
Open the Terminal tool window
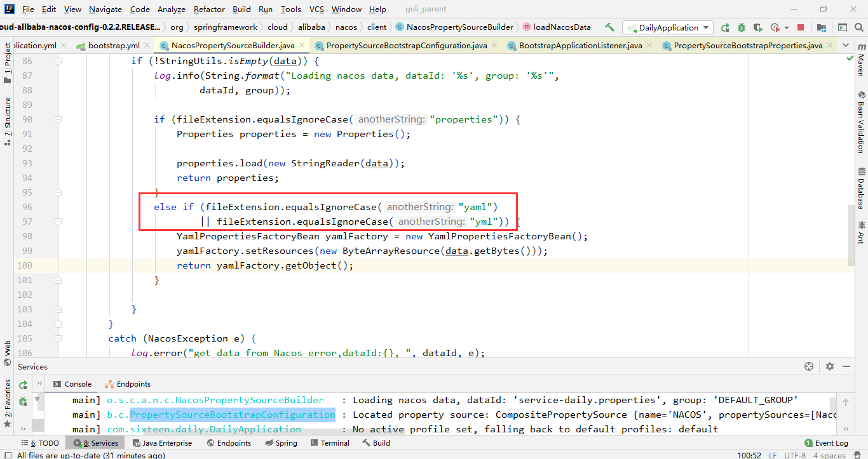330,443
